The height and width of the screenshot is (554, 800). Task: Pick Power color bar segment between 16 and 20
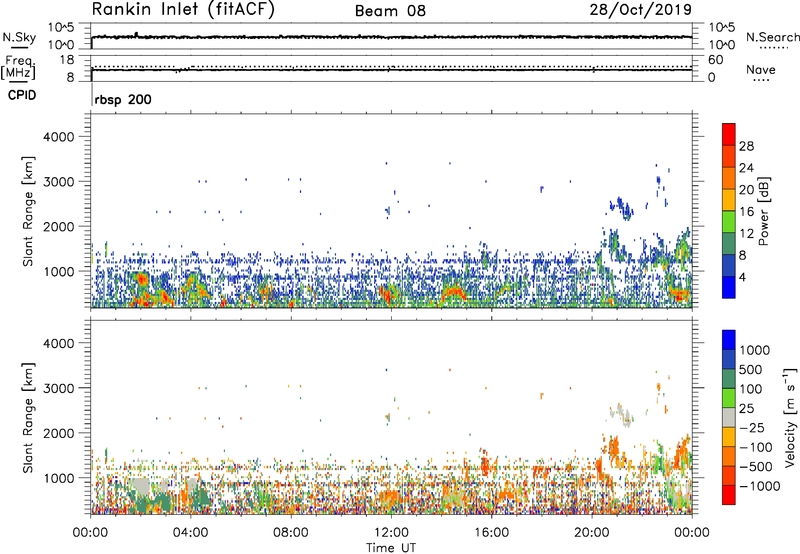click(729, 200)
